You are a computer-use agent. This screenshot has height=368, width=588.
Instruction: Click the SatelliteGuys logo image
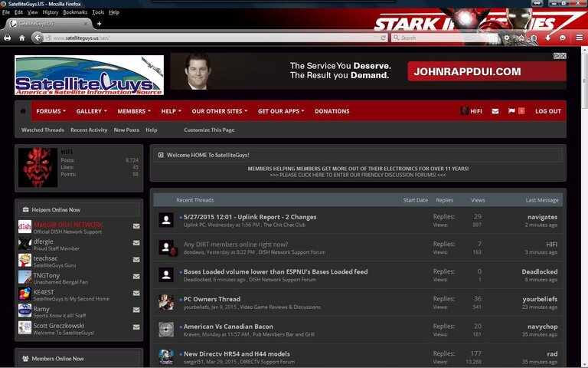(90, 74)
